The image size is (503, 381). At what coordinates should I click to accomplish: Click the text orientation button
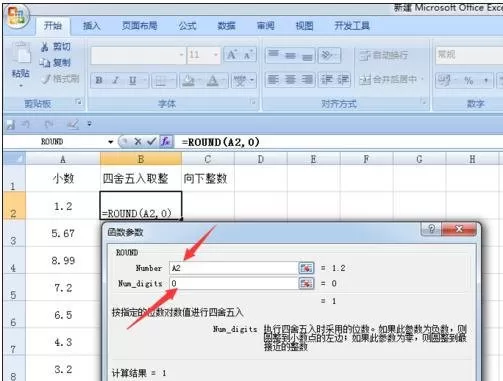(x=329, y=55)
